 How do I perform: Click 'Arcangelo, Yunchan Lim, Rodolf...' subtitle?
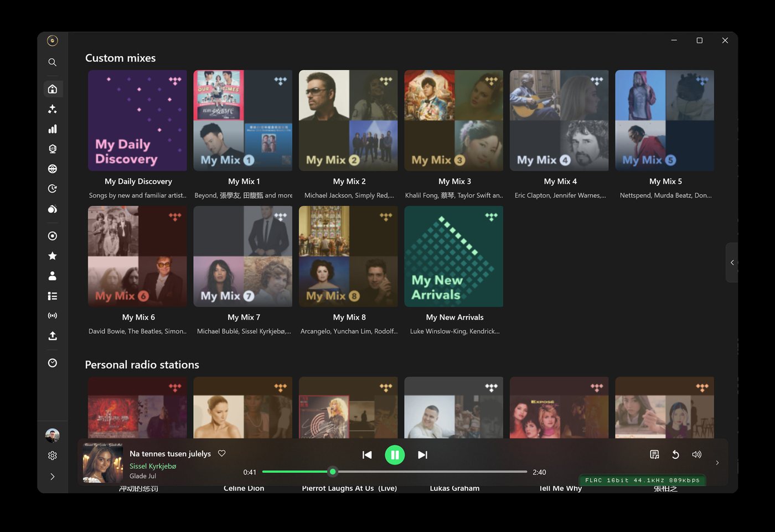[x=349, y=331]
